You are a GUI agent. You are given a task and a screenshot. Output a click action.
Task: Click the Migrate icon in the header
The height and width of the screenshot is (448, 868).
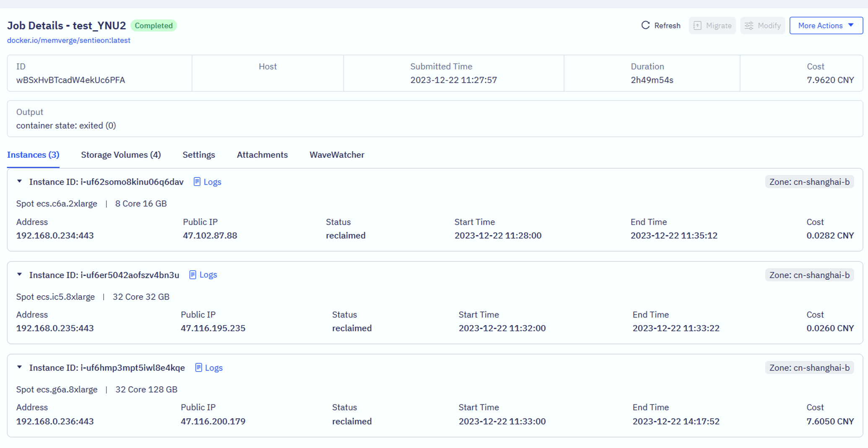tap(697, 26)
